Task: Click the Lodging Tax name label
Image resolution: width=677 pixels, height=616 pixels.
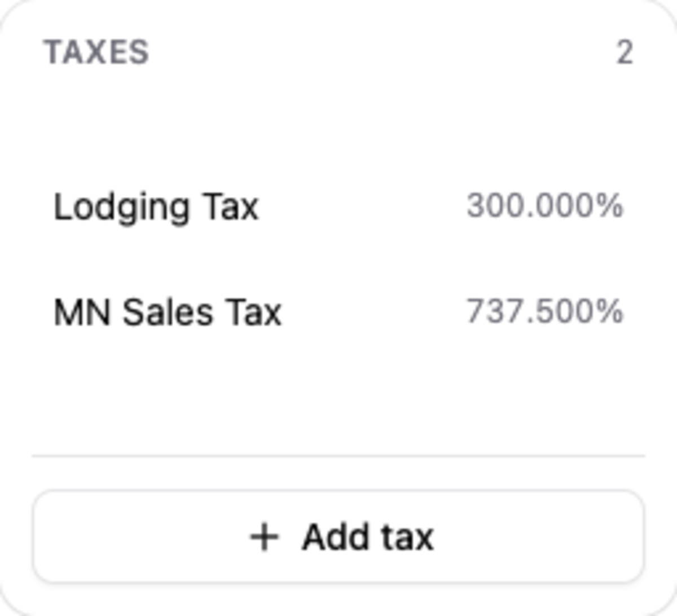Action: (x=156, y=208)
